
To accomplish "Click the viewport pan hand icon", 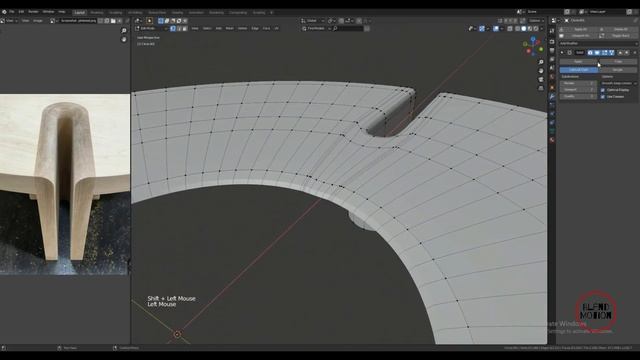I will point(541,71).
